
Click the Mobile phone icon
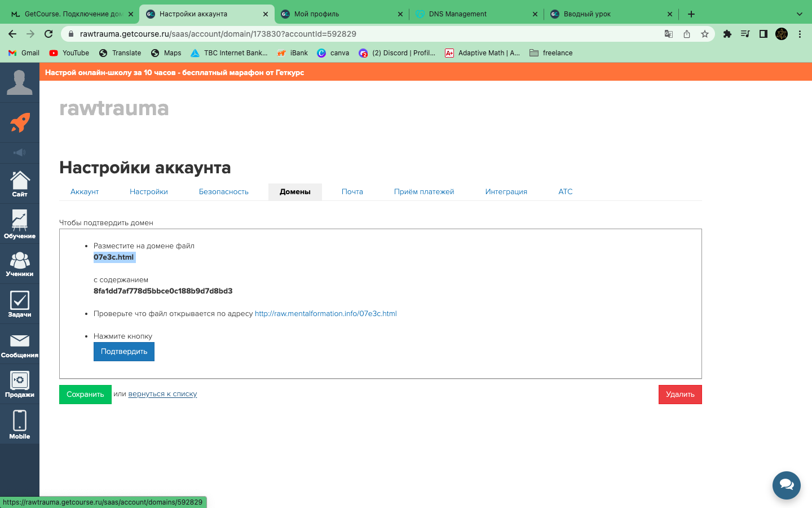tap(20, 424)
